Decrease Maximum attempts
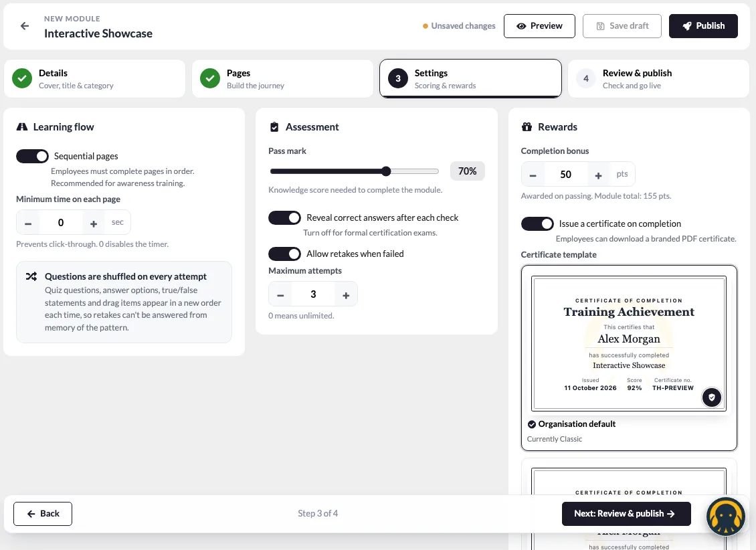 (x=280, y=295)
